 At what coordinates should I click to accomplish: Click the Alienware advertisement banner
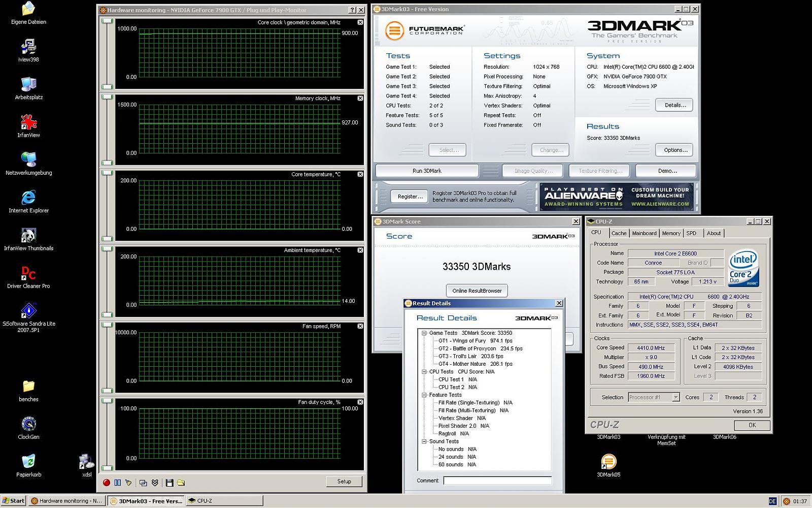617,197
